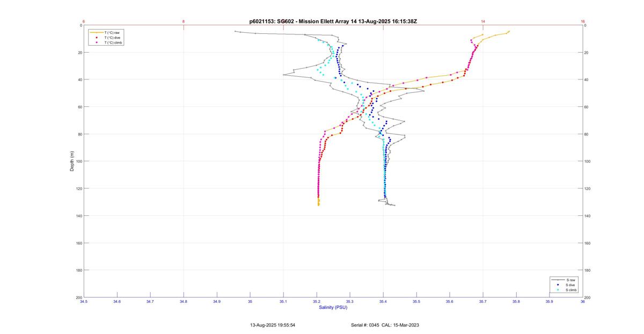The image size is (644, 334).
Task: Click the 'Salinity (PSU)' axis label
Action: click(333, 307)
